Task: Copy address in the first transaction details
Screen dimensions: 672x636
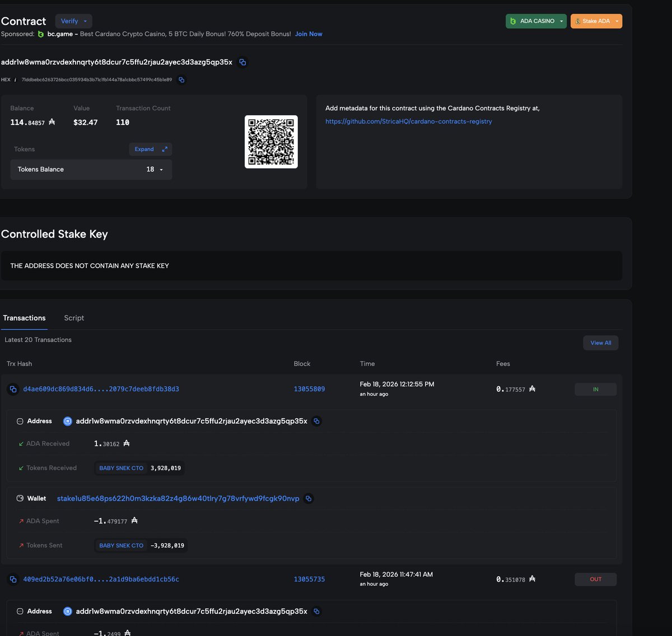Action: [316, 421]
